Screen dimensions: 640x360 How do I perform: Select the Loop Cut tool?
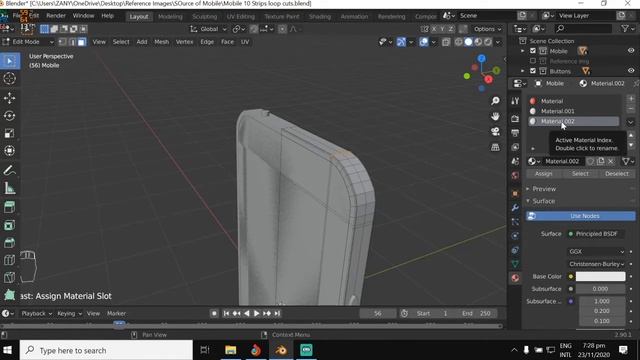pyautogui.click(x=10, y=260)
